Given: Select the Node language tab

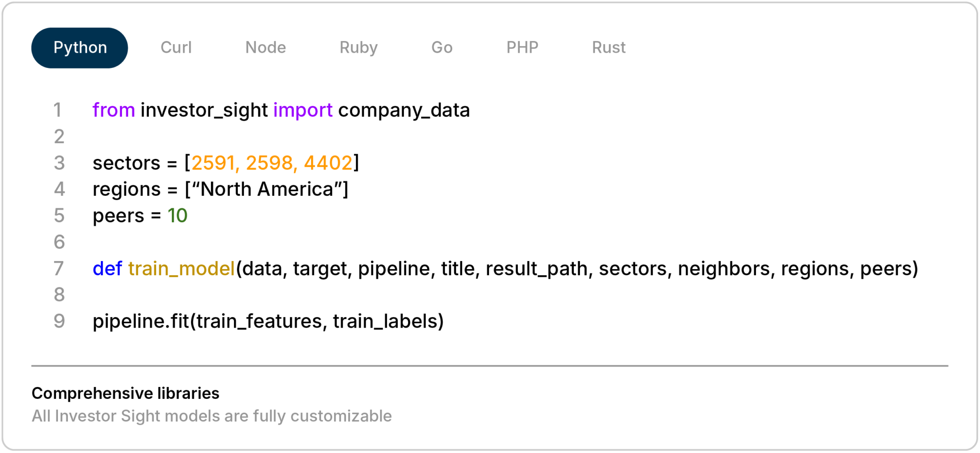Looking at the screenshot, I should (266, 47).
